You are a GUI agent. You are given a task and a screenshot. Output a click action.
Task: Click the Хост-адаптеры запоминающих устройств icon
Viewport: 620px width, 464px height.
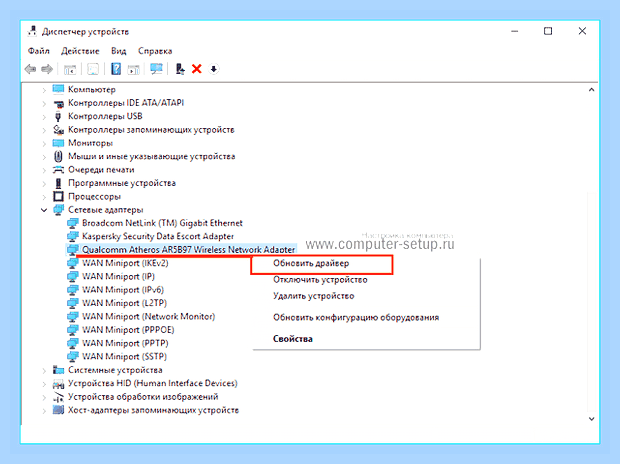[x=58, y=410]
